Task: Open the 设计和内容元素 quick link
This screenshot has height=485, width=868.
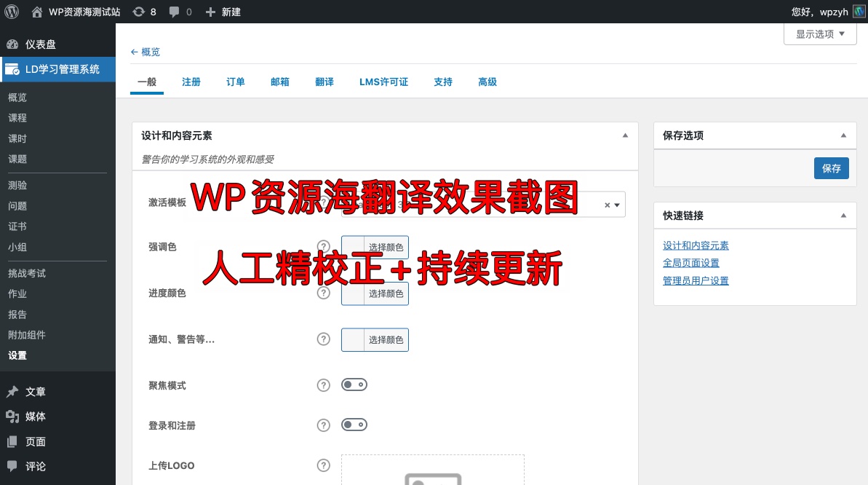Action: tap(696, 245)
